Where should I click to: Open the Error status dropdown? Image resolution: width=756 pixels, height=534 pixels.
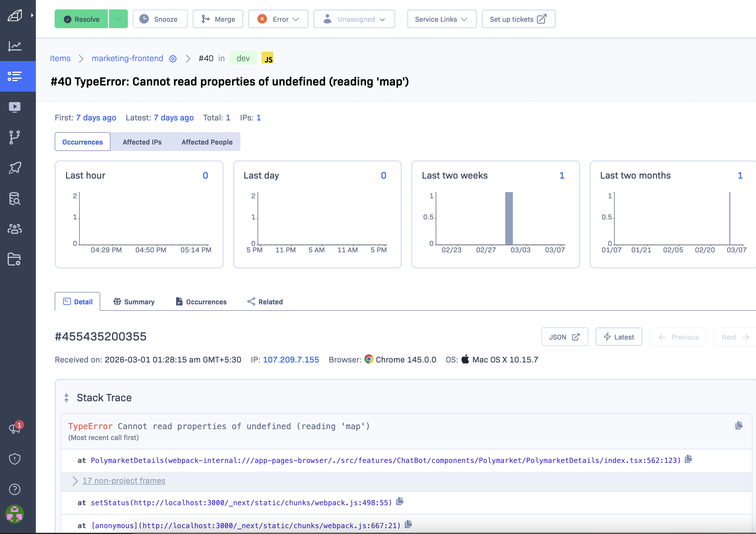pyautogui.click(x=278, y=19)
